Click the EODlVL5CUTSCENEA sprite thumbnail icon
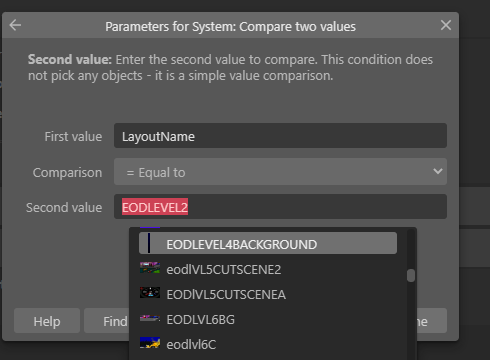The image size is (490, 360). pyautogui.click(x=150, y=293)
